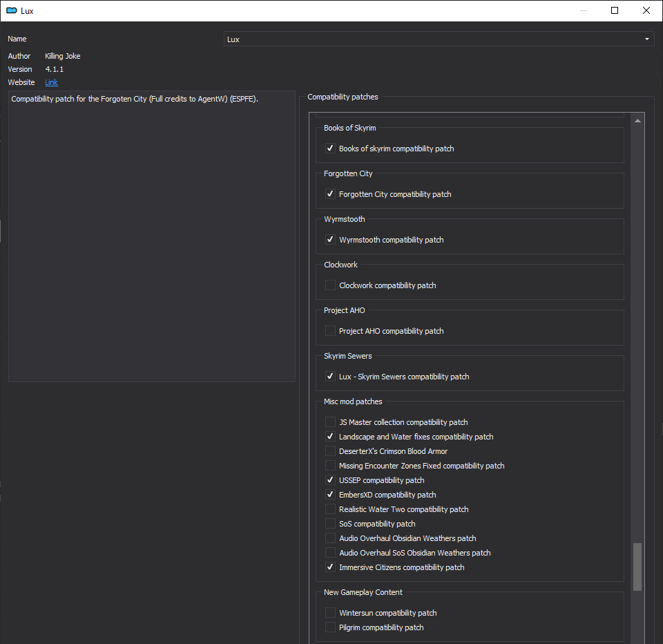The width and height of the screenshot is (663, 644).
Task: Click the Skyrim Sewers group label
Action: click(347, 356)
